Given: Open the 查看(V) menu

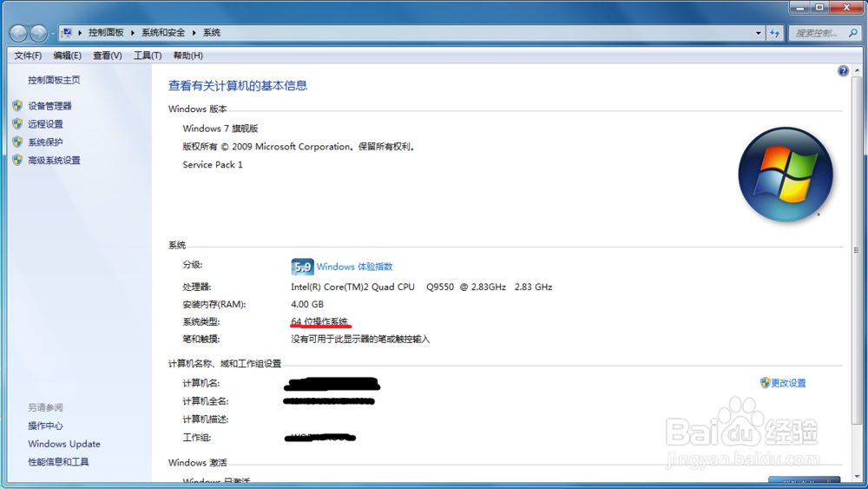Looking at the screenshot, I should pos(107,56).
